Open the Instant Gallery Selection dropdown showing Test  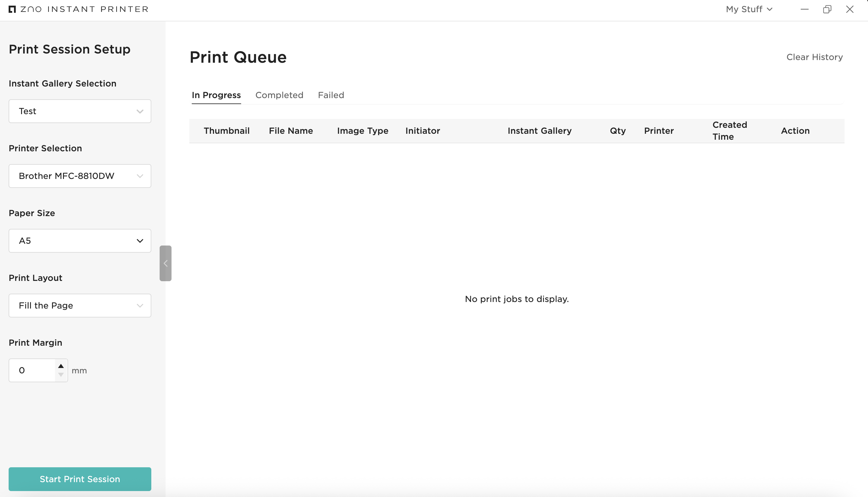(x=80, y=111)
